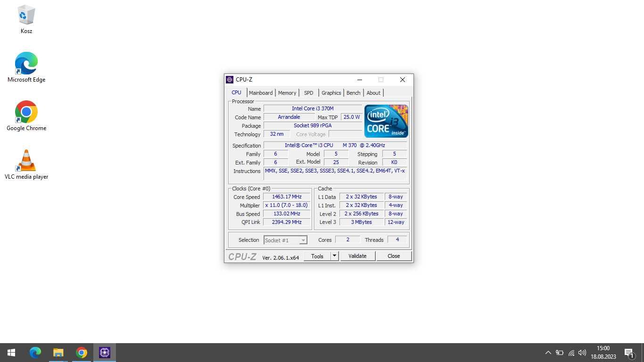The image size is (644, 362).
Task: Switch to the Bench tab
Action: coord(354,93)
